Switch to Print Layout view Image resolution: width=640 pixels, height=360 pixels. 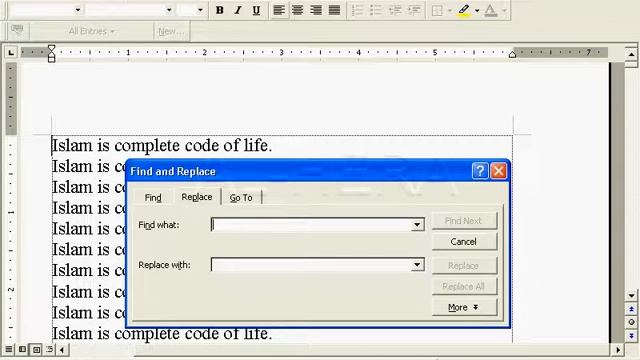pos(36,349)
